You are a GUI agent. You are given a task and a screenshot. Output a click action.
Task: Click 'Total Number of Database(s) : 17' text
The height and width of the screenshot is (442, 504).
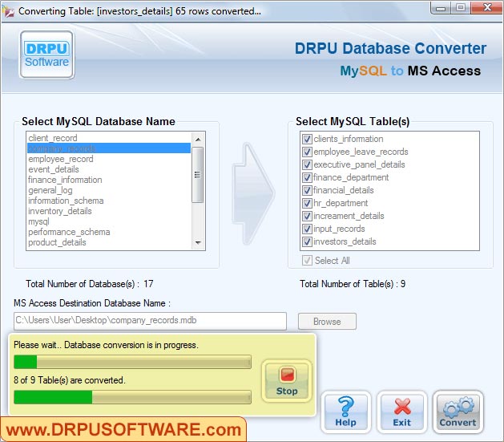(x=90, y=284)
